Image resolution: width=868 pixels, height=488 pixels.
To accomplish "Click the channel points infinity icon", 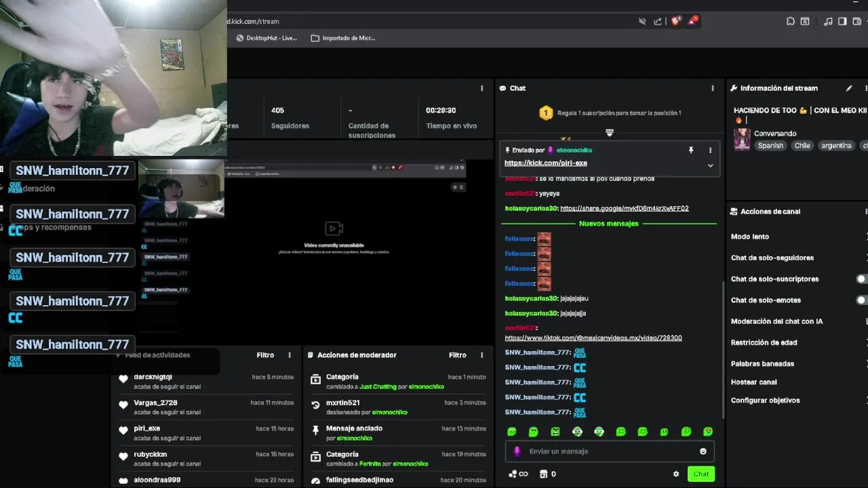I will coord(518,474).
